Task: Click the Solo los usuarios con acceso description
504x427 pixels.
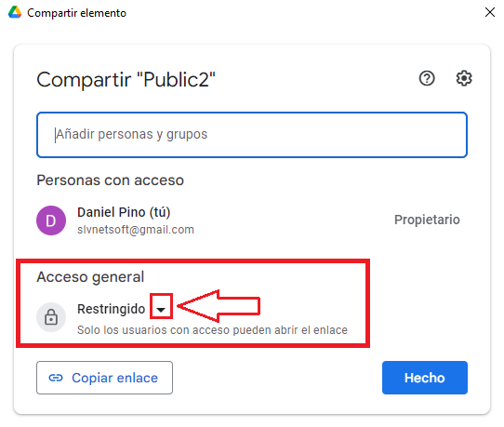Action: 212,330
